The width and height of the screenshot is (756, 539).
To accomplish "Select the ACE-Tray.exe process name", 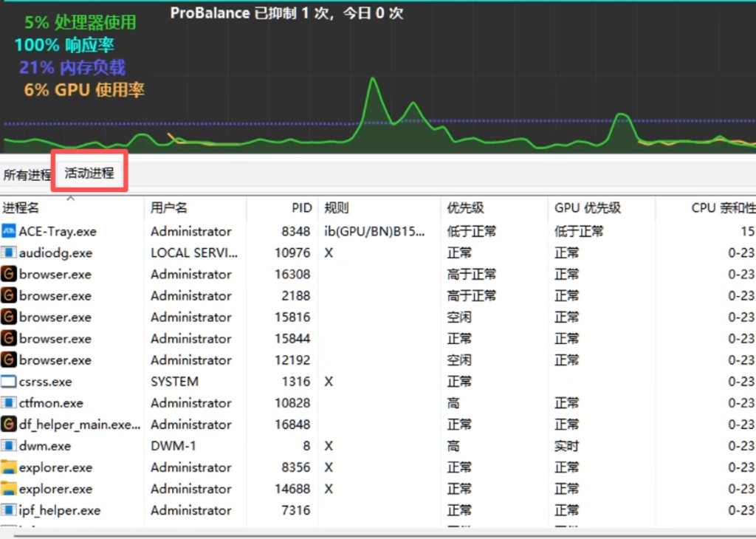I will (x=58, y=231).
